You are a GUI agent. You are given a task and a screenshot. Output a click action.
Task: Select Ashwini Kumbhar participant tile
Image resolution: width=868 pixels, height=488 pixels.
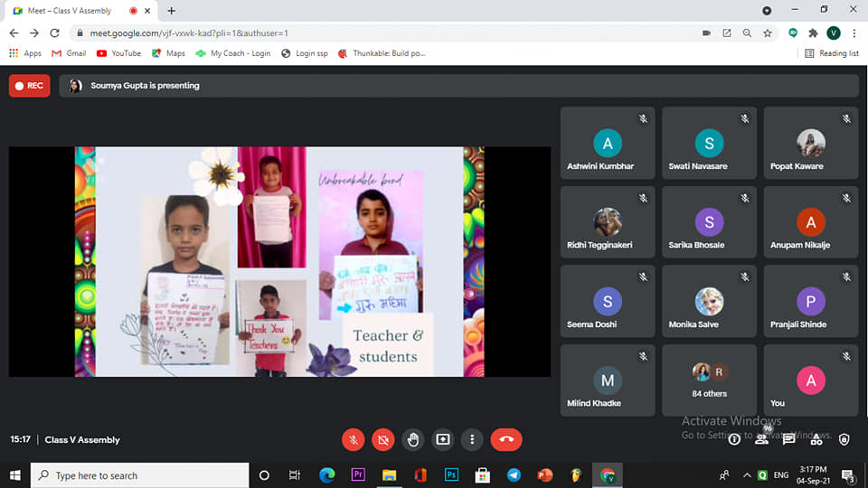click(x=608, y=144)
